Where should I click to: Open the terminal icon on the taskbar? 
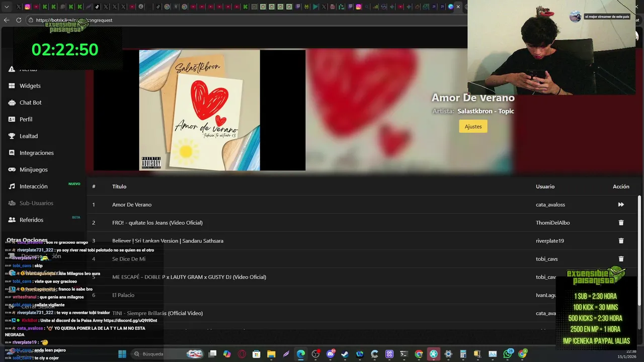click(404, 354)
